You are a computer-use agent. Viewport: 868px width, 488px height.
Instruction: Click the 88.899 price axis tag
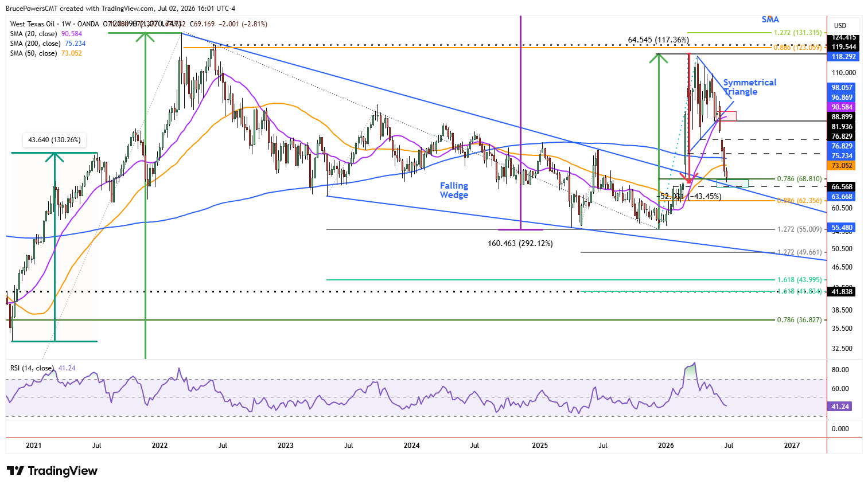[x=842, y=117]
